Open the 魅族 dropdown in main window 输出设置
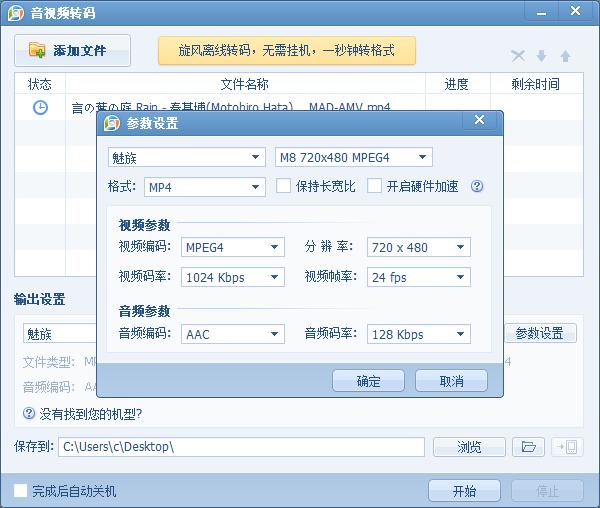600x508 pixels. (61, 334)
